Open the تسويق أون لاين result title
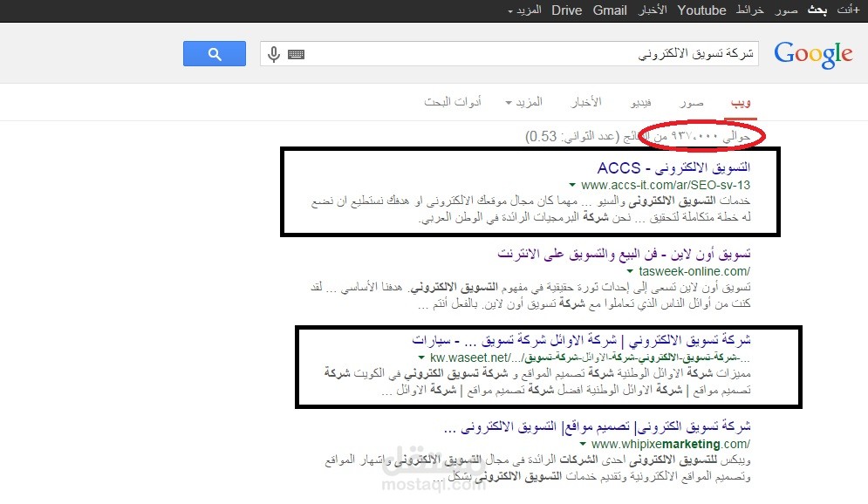The width and height of the screenshot is (868, 504). pyautogui.click(x=624, y=254)
